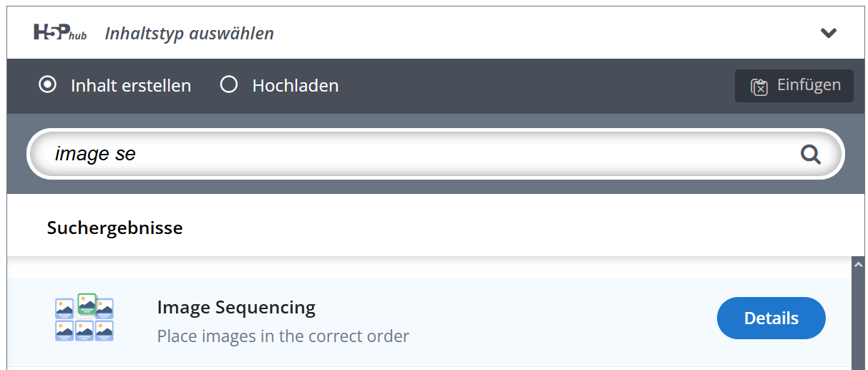Click the Inhaltstyp auswählen header title
868x370 pixels.
click(x=189, y=34)
